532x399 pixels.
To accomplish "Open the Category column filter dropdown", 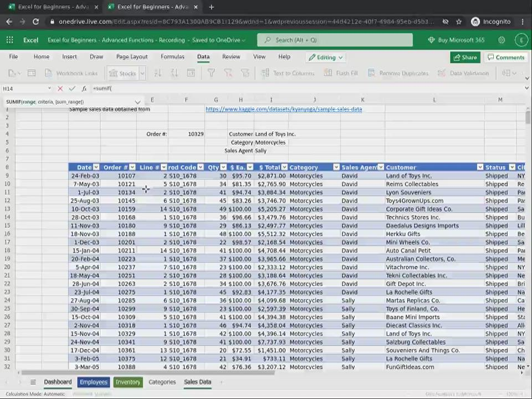I will tap(336, 167).
